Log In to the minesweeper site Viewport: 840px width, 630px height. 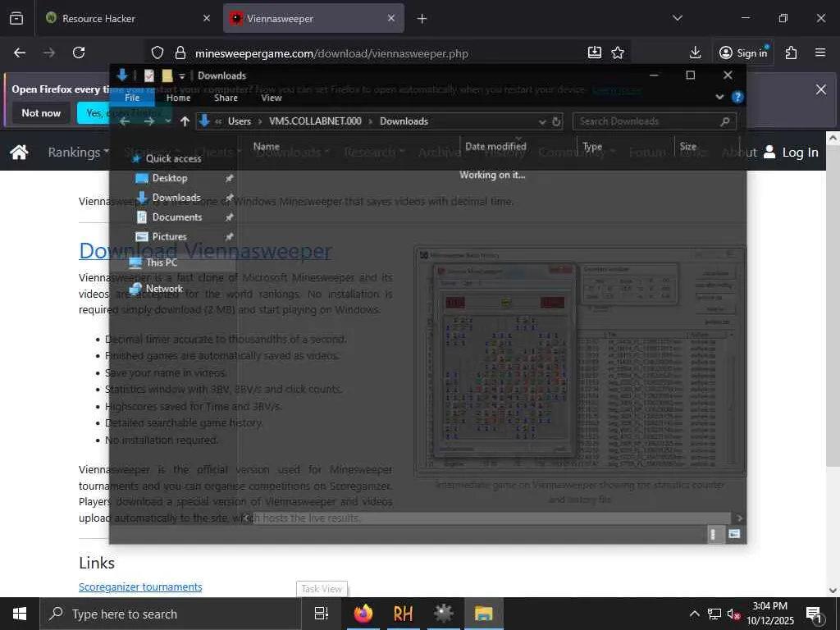coord(792,152)
